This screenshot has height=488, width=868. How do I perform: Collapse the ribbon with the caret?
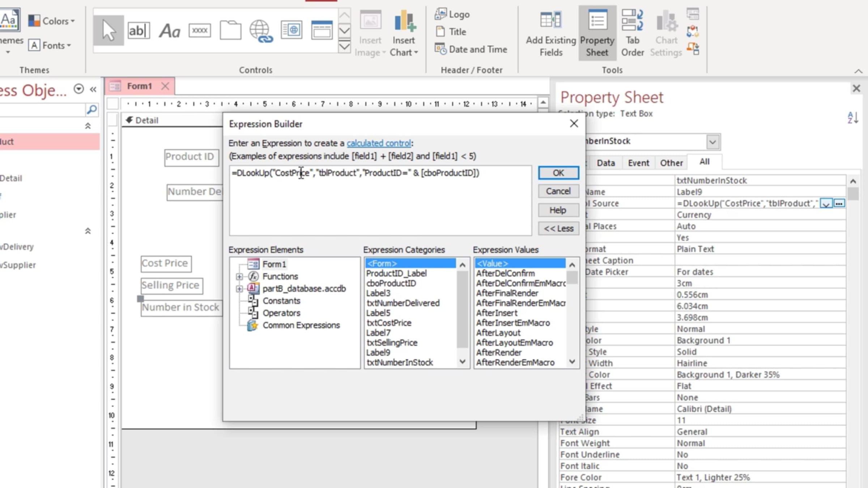pyautogui.click(x=858, y=71)
